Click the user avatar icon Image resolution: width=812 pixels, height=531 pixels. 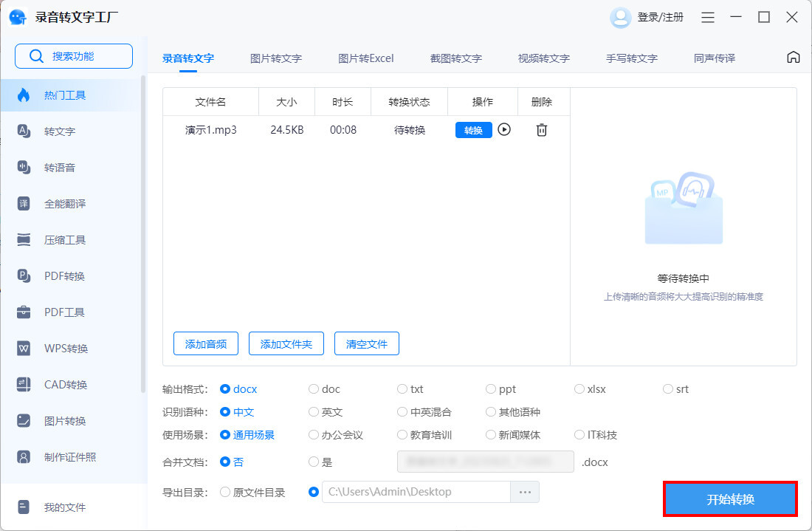point(620,18)
